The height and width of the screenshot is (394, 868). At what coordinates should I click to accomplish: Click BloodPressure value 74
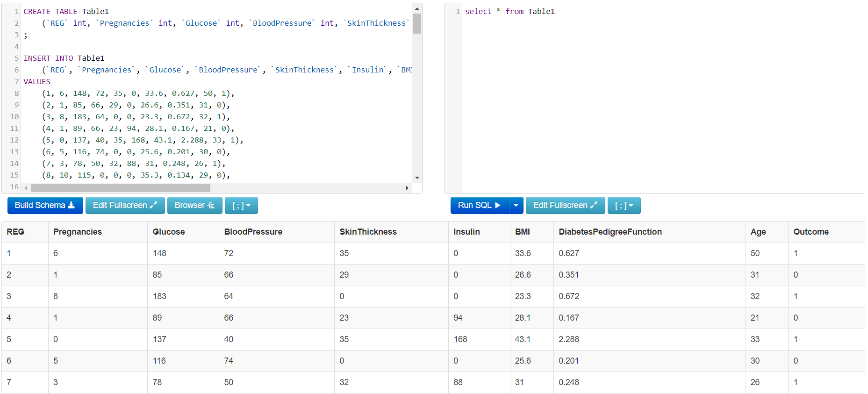click(x=229, y=361)
